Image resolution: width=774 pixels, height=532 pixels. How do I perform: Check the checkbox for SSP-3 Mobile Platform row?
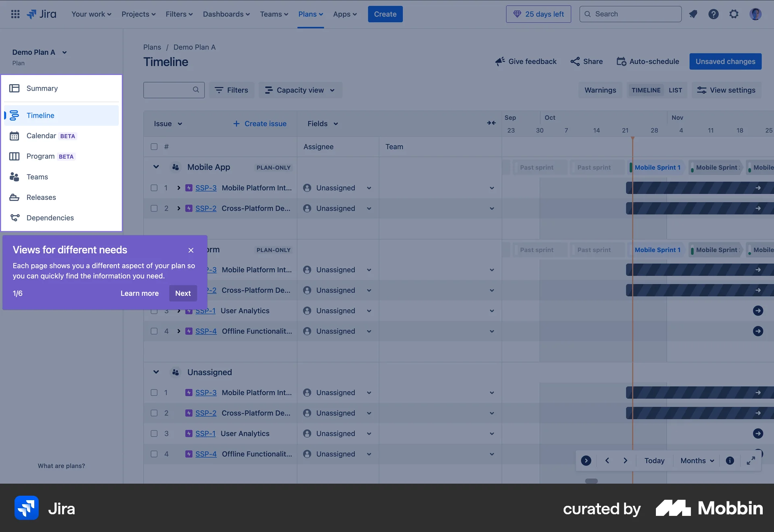[154, 187]
